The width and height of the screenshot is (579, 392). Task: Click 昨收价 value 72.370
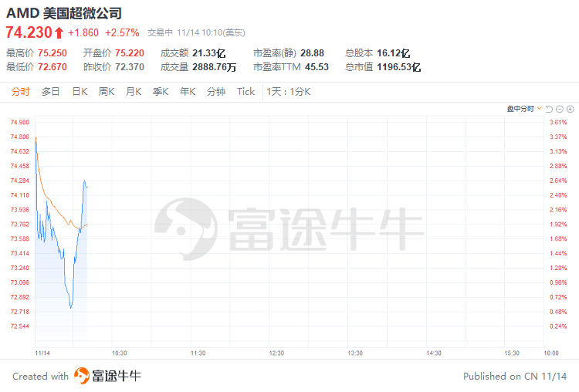tap(129, 67)
